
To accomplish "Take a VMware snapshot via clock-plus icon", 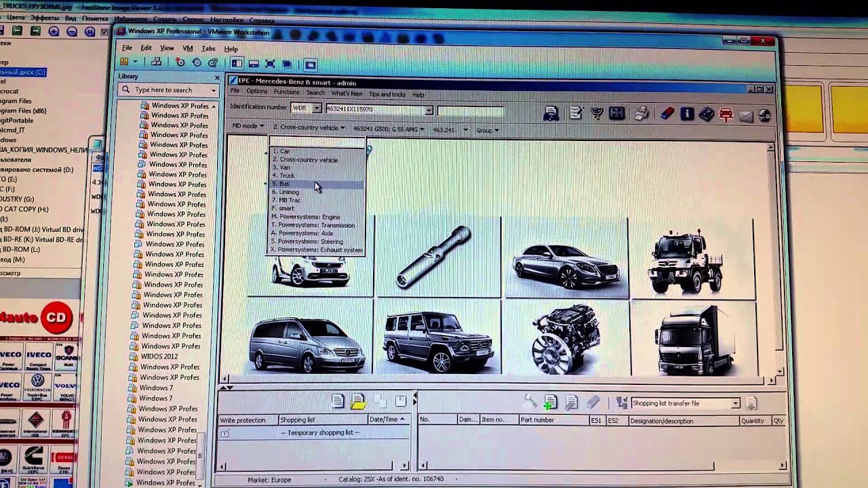I will pos(180,62).
